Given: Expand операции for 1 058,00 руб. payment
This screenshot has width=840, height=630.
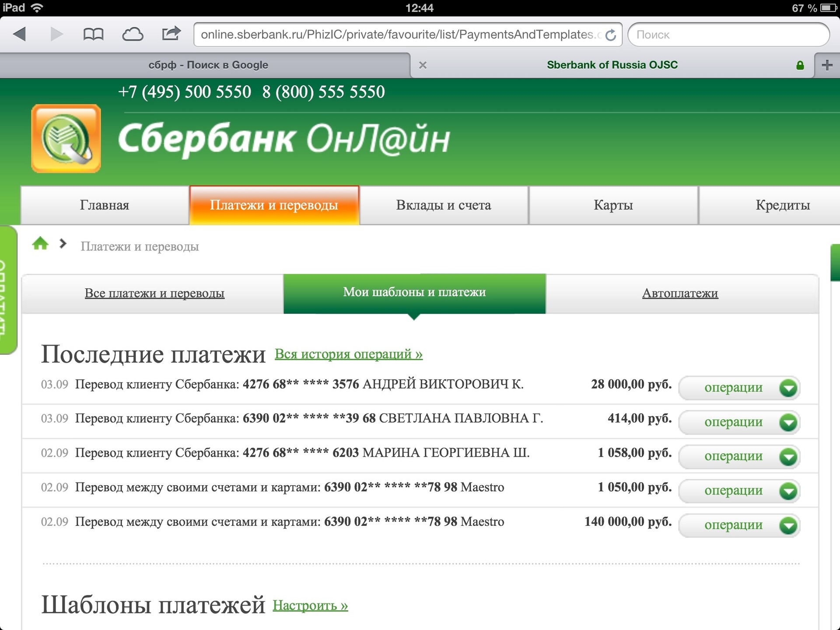Looking at the screenshot, I should 739,456.
